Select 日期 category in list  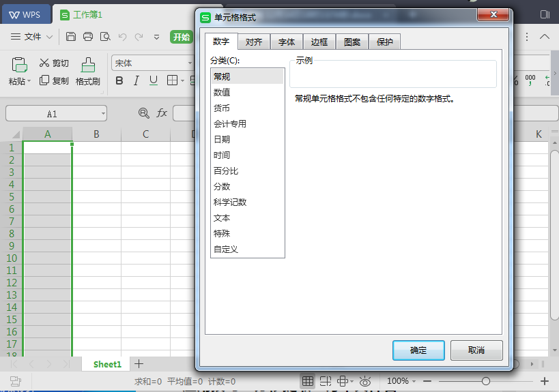[247, 139]
